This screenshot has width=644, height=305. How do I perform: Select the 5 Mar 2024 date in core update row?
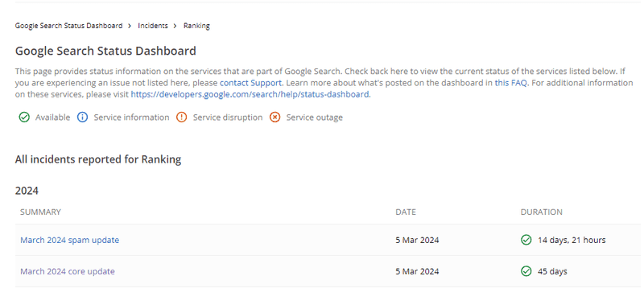click(417, 271)
